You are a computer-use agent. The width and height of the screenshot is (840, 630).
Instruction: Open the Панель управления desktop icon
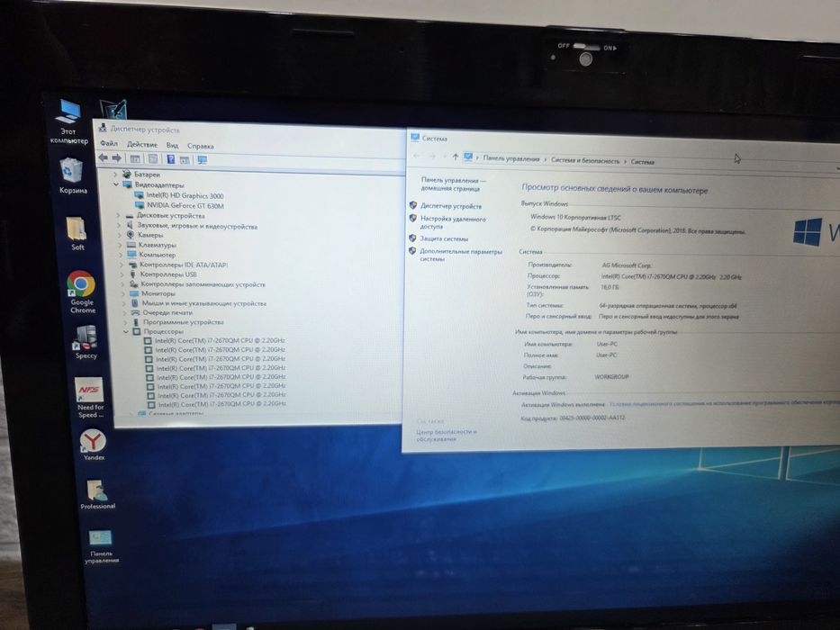coord(101,546)
